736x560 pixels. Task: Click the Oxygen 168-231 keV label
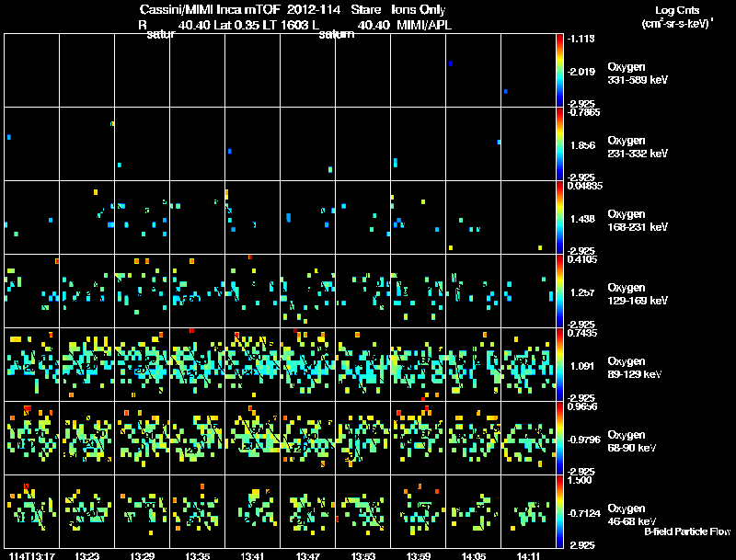pos(638,221)
